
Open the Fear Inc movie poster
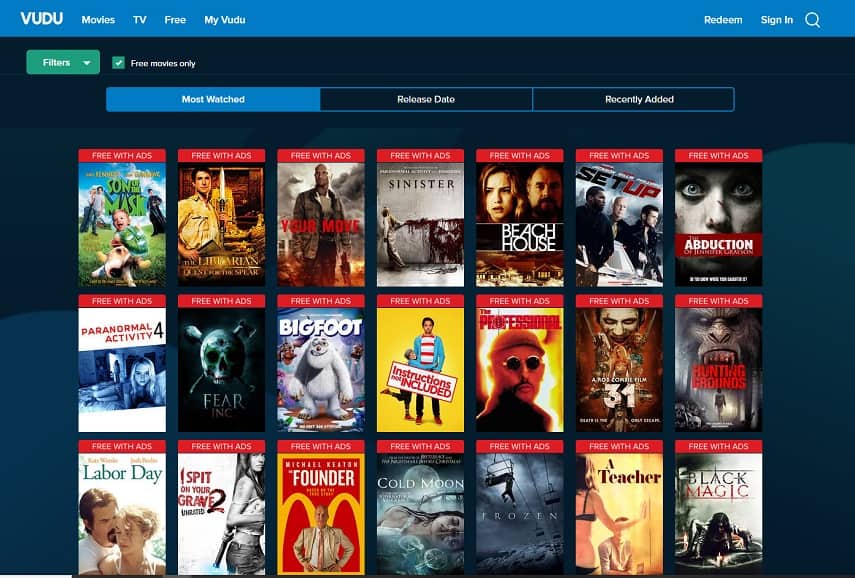pyautogui.click(x=221, y=370)
